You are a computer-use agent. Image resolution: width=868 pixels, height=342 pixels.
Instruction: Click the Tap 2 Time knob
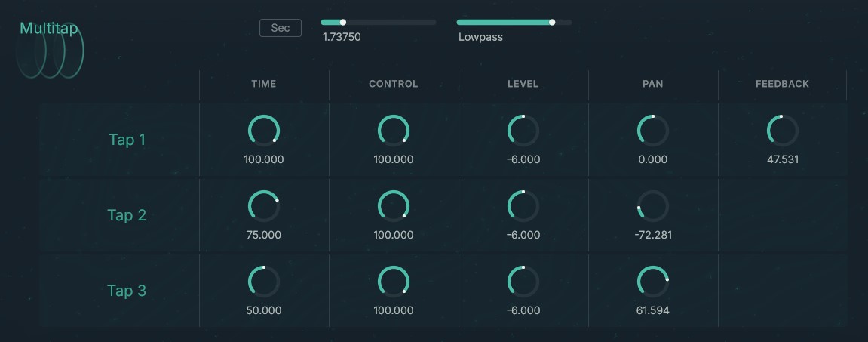264,206
